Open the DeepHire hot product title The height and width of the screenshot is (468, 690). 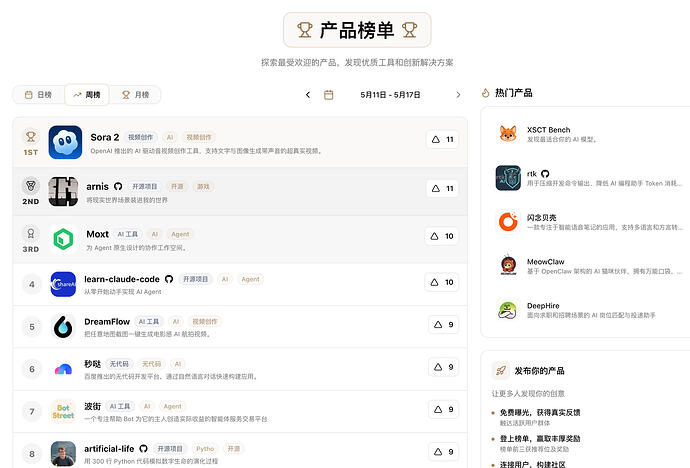[543, 306]
